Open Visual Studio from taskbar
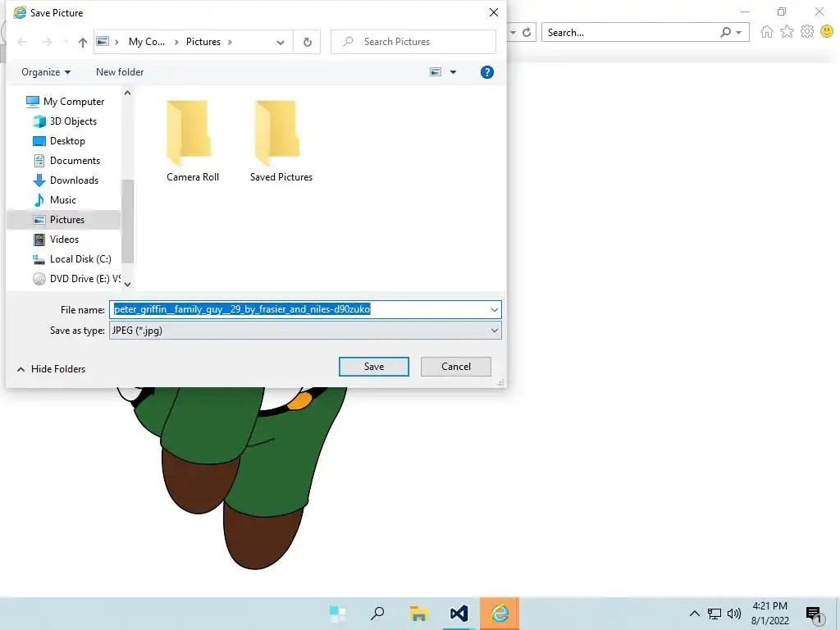Image resolution: width=840 pixels, height=630 pixels. pos(459,614)
